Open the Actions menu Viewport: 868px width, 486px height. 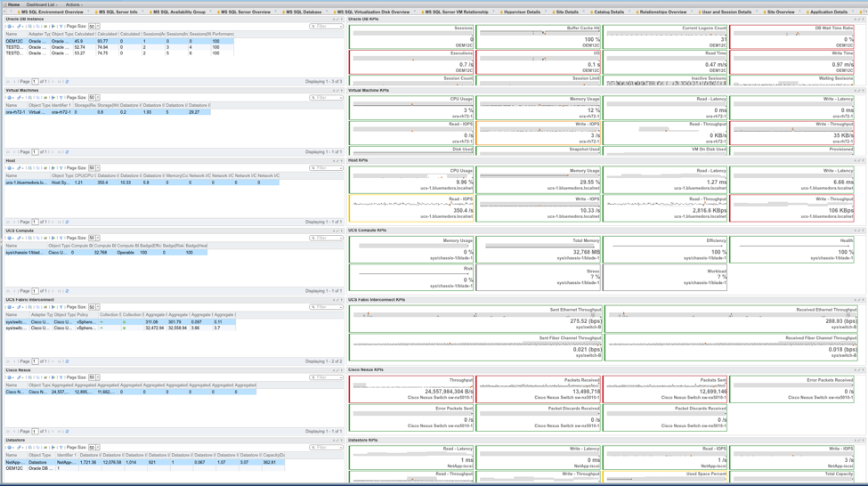(x=74, y=4)
